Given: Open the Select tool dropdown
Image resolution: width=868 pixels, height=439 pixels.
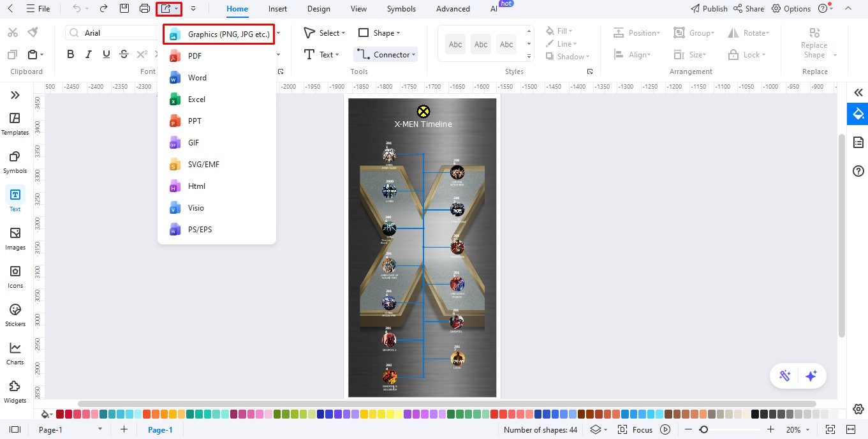Looking at the screenshot, I should 324,33.
